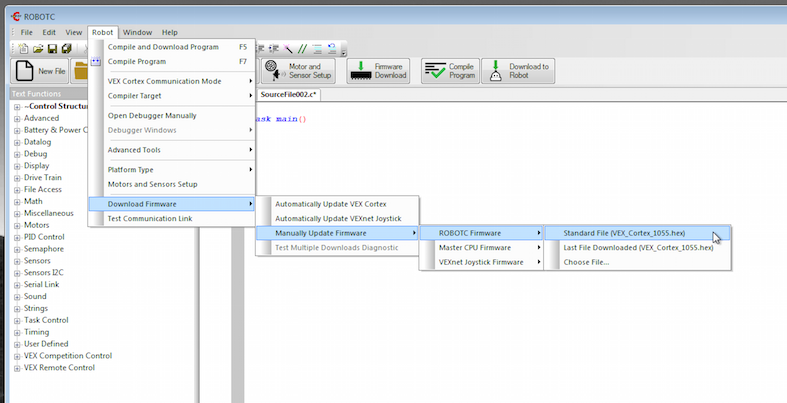Select Standard File (VEX_Cortex_1055.hex)

click(637, 233)
